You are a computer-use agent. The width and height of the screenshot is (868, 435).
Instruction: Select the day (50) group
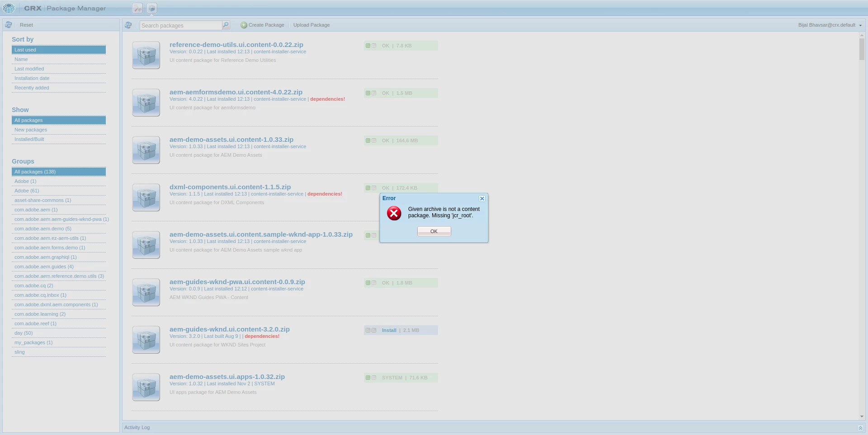(x=59, y=333)
